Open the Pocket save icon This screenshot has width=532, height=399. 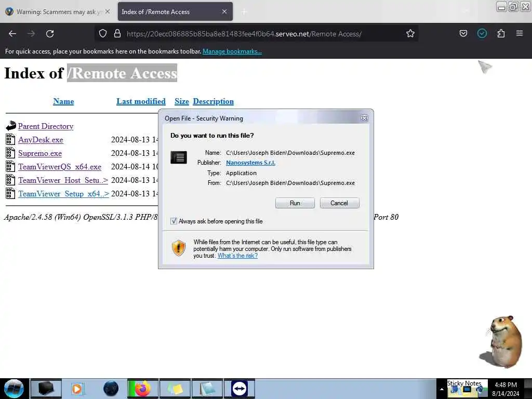coord(463,33)
